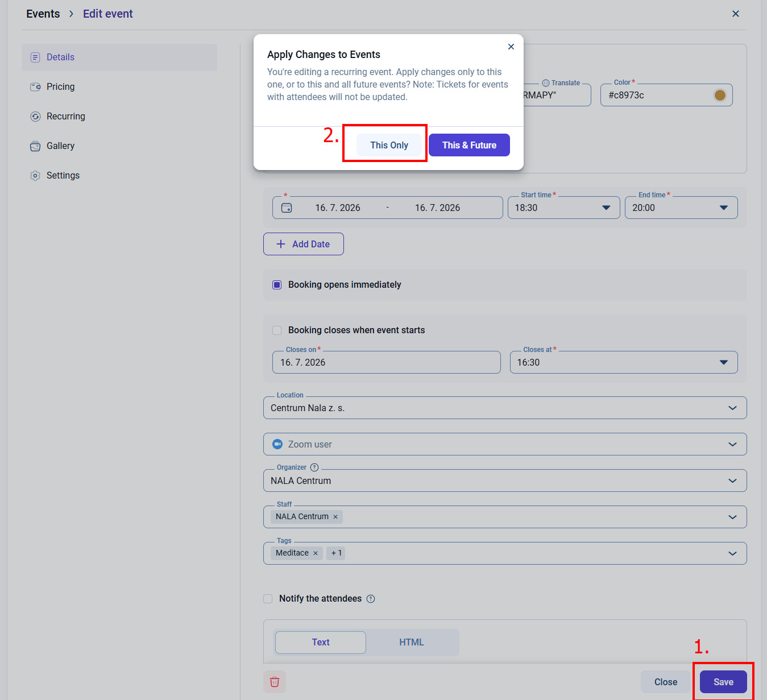This screenshot has width=767, height=700.
Task: Click the Translate globe icon
Action: [x=546, y=83]
